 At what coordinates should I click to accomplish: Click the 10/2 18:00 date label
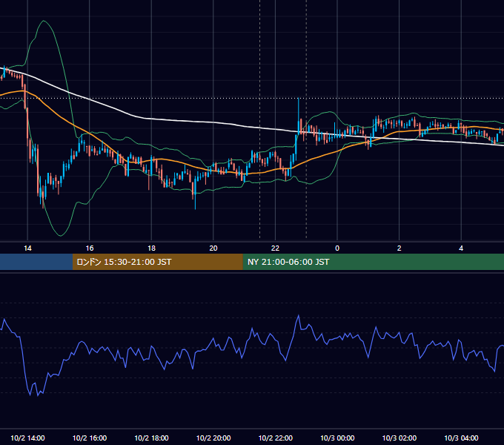(x=151, y=438)
